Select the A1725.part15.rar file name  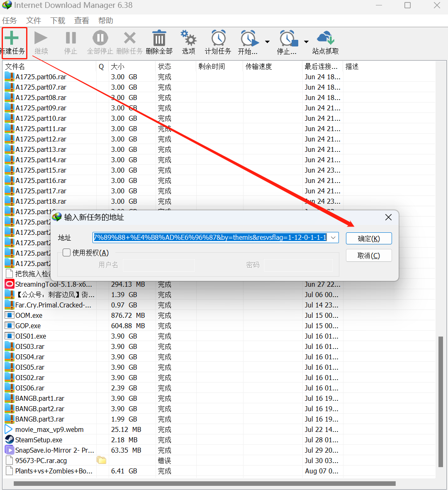(x=41, y=170)
